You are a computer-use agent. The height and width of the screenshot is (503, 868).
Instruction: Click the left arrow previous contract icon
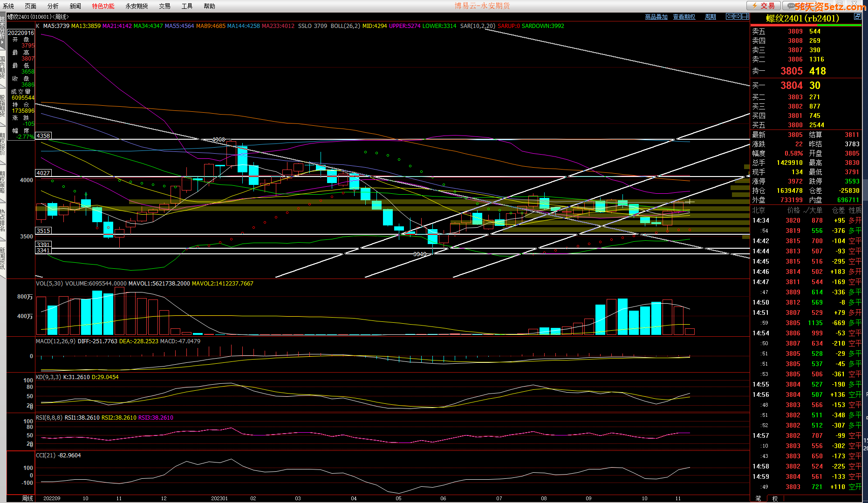coord(730,16)
